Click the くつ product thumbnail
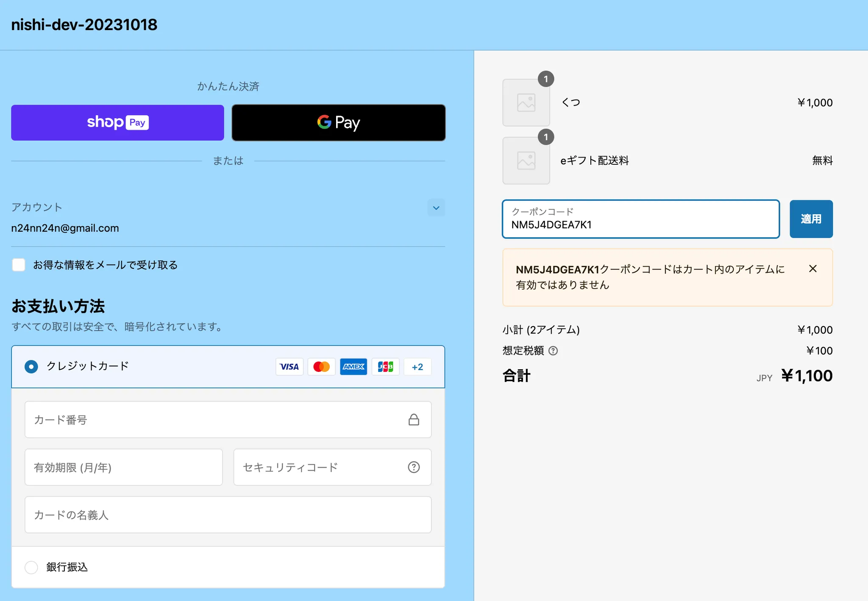 coord(526,102)
